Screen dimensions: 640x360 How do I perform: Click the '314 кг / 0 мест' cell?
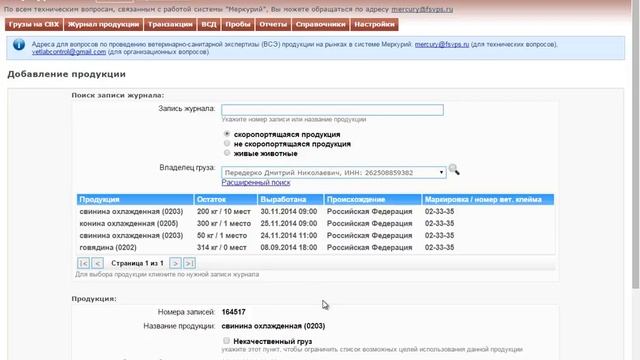coord(222,247)
